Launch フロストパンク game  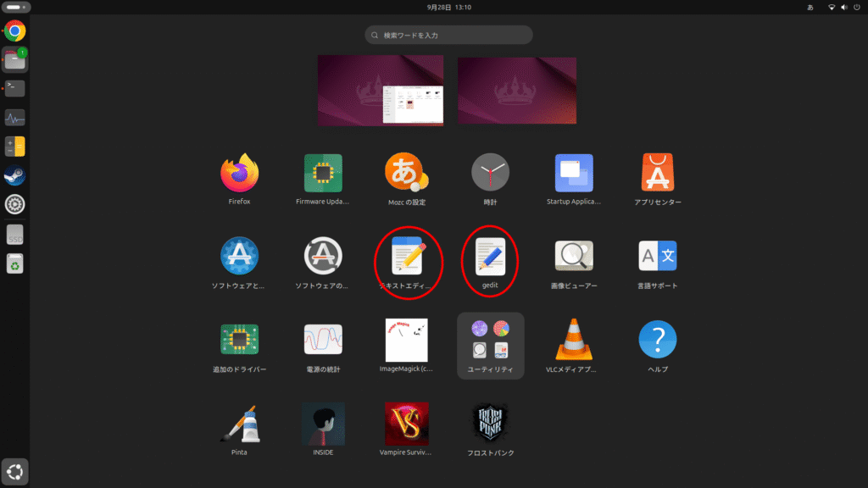point(490,424)
